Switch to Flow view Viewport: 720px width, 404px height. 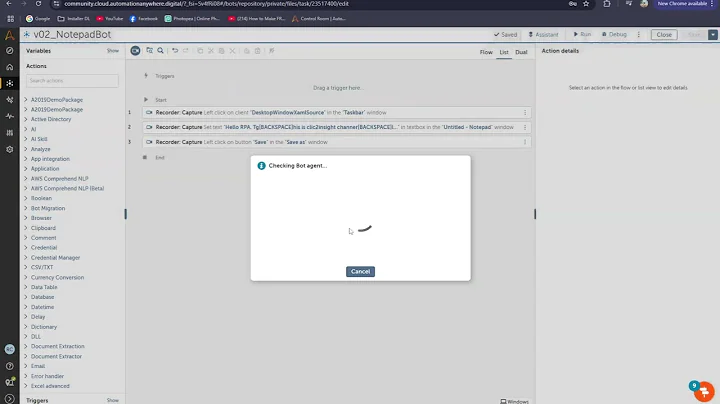point(486,52)
